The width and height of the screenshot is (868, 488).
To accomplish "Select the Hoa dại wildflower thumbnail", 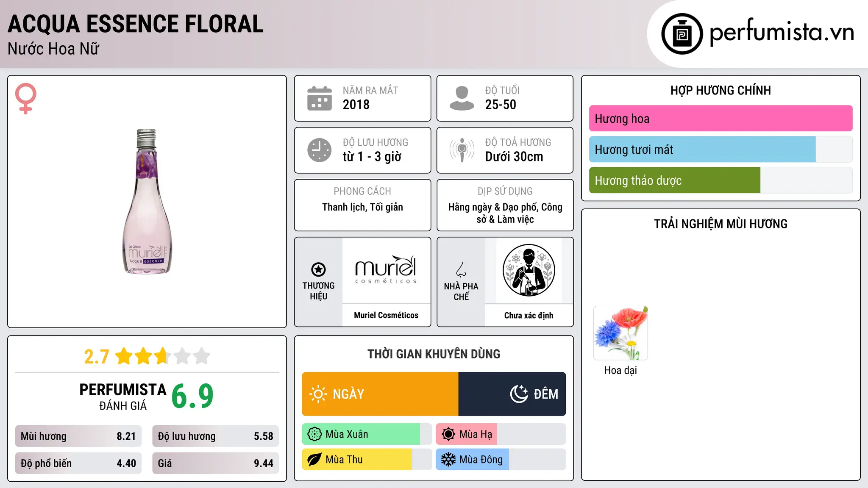I will (621, 333).
